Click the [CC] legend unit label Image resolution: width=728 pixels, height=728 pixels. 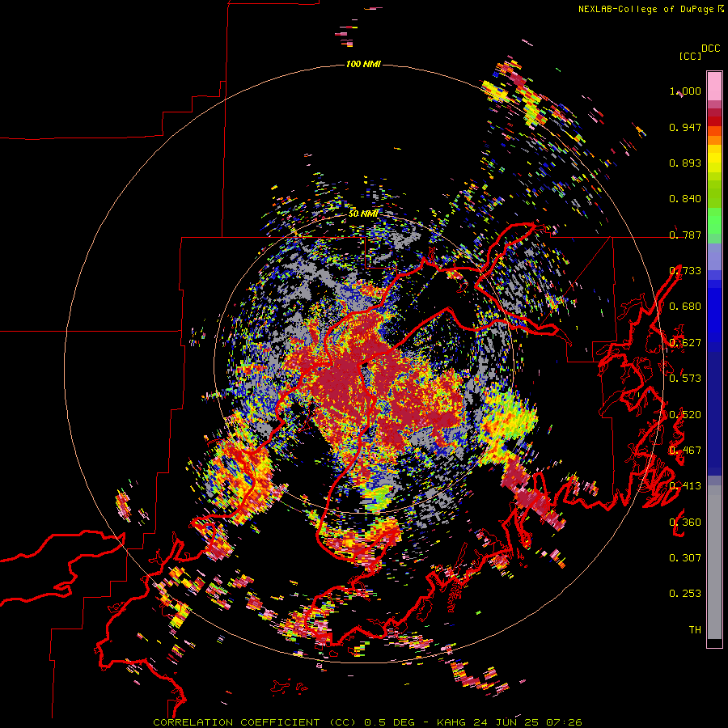(690, 56)
